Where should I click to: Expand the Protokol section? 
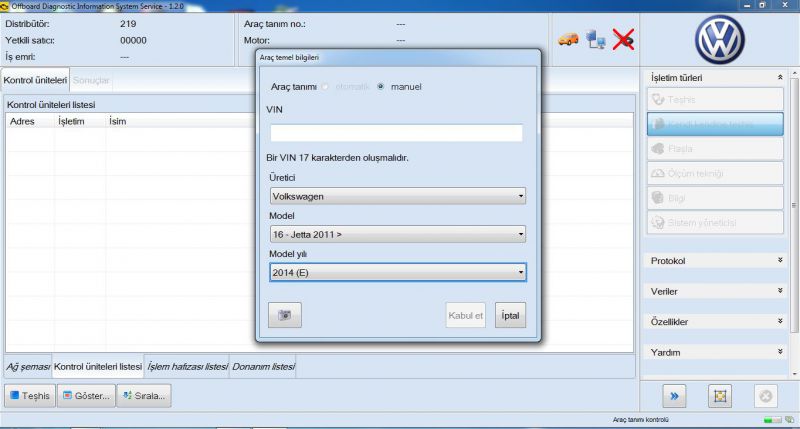coord(780,260)
